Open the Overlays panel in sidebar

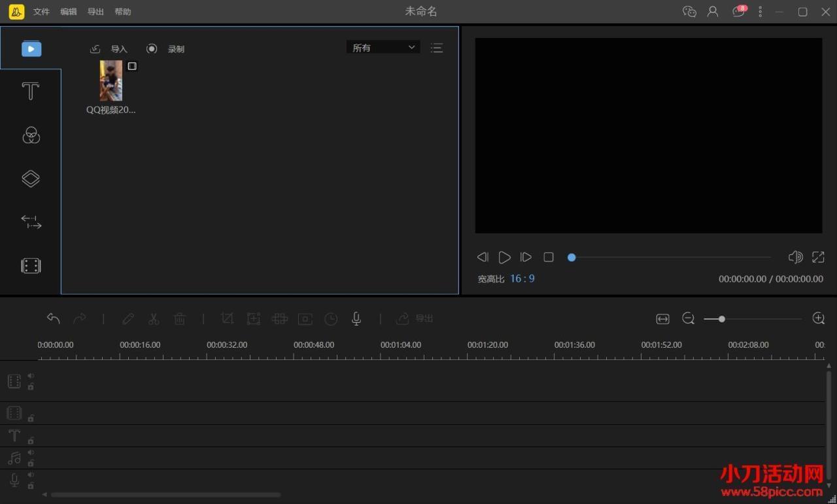coord(31,178)
